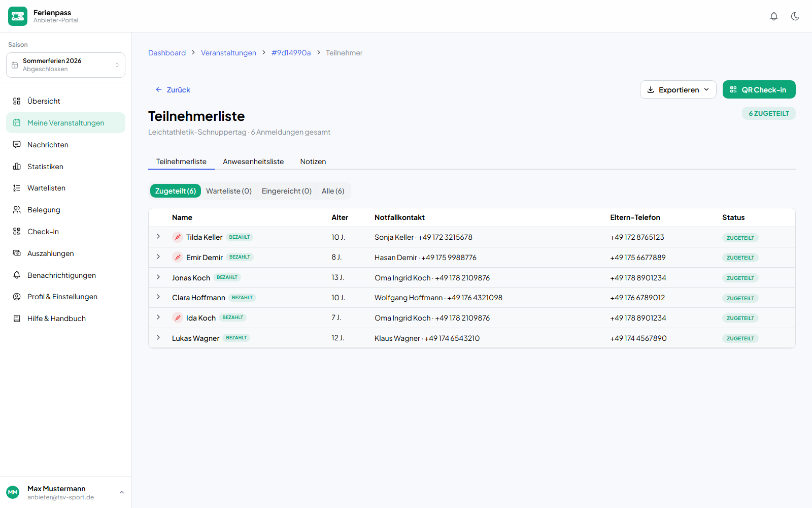Click the name Clara Hoffmann
Image resolution: width=812 pixels, height=508 pixels.
(x=198, y=298)
